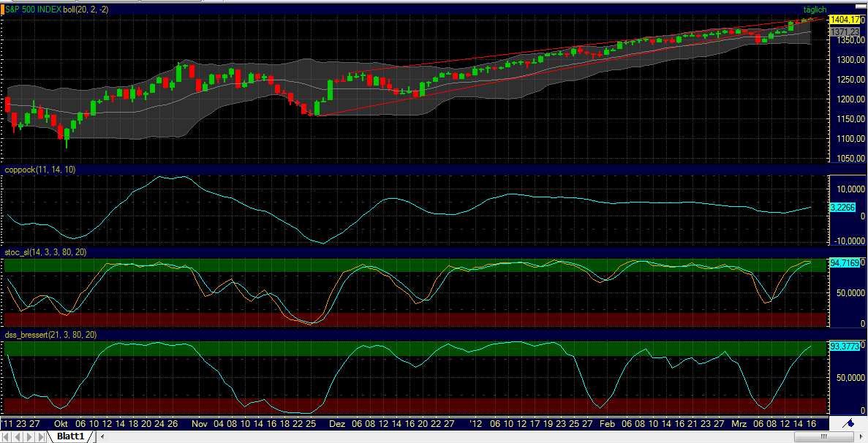Click the horizontal scrollbar thumb at the bottom
This screenshot has width=868, height=443.
(824, 436)
